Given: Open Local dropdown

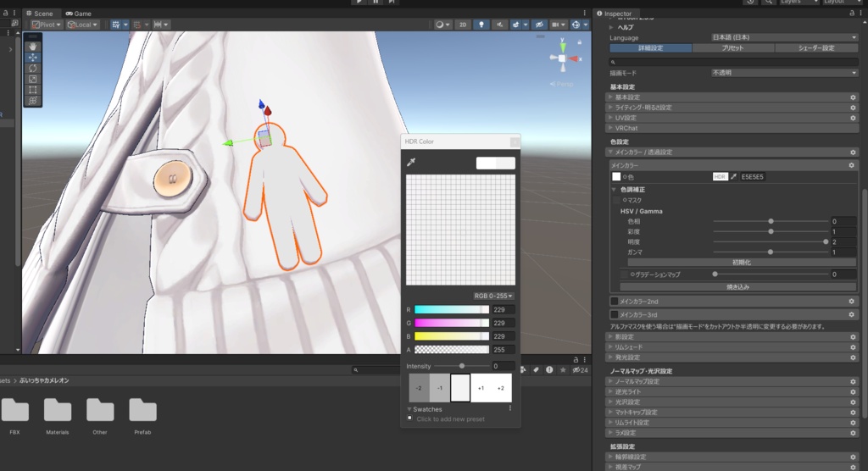Looking at the screenshot, I should (x=82, y=25).
